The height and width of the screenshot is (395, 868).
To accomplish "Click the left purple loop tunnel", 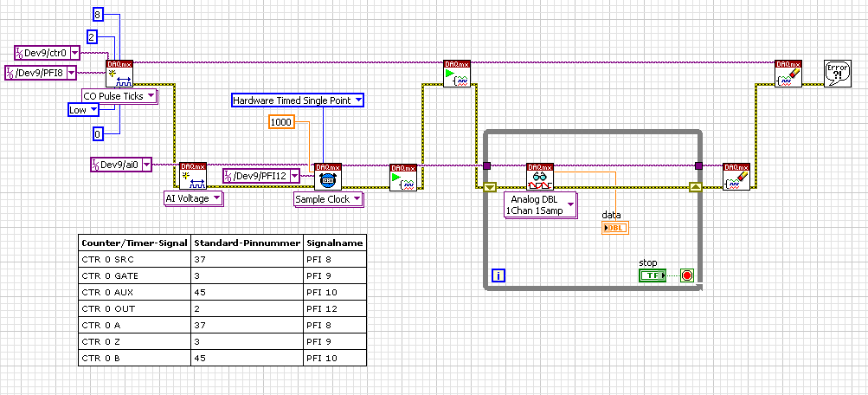I will (486, 165).
